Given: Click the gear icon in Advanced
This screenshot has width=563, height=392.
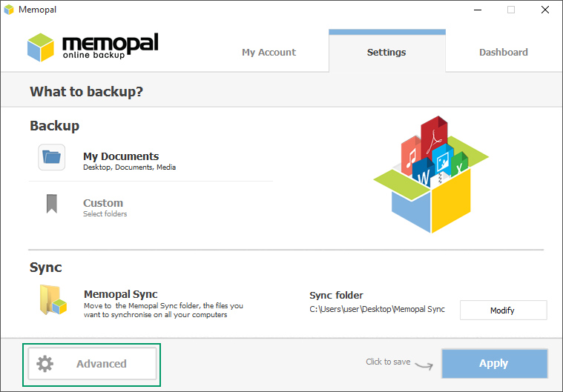Looking at the screenshot, I should pos(45,364).
